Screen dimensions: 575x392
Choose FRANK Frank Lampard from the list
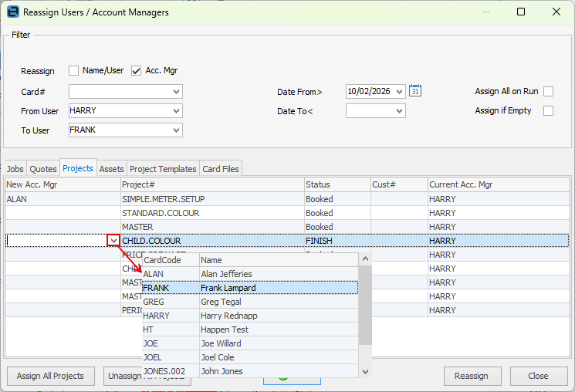click(x=250, y=288)
